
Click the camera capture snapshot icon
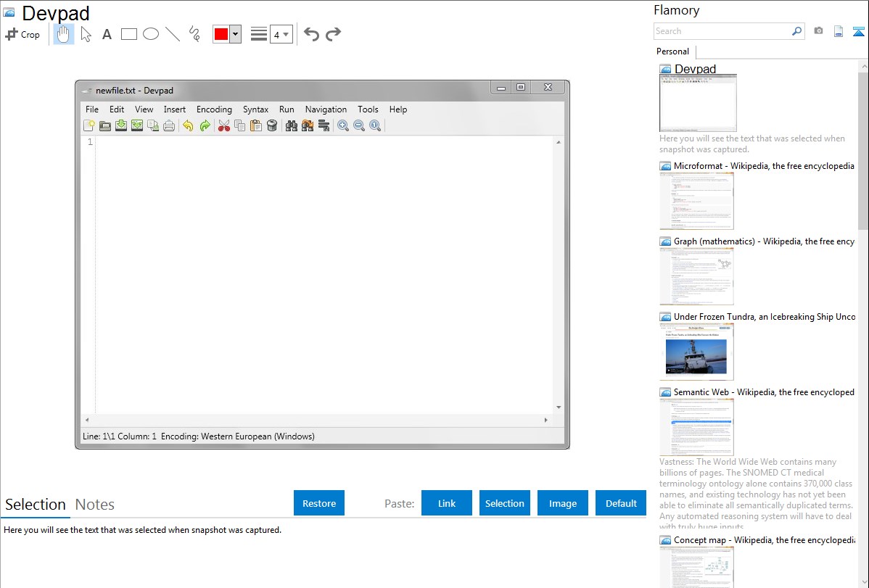coord(818,31)
